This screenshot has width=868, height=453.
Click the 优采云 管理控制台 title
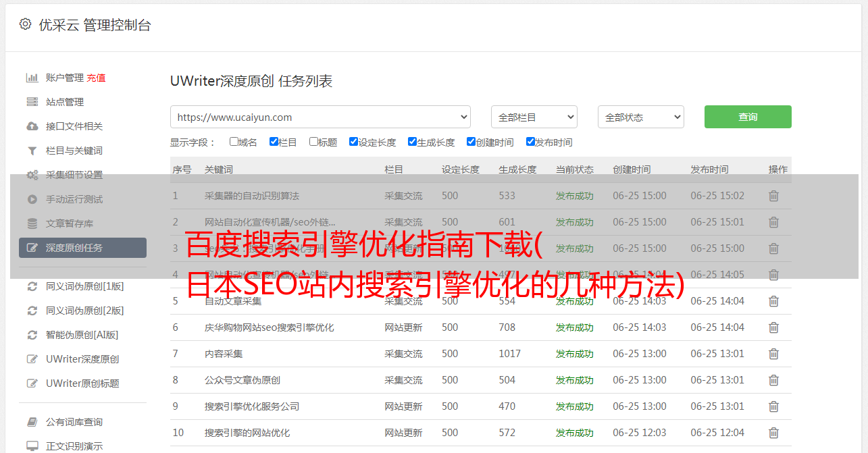pyautogui.click(x=95, y=25)
